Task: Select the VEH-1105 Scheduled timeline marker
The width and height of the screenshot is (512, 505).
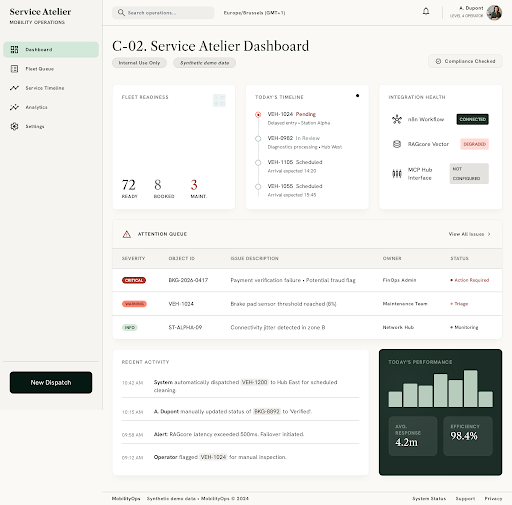Action: tap(258, 163)
